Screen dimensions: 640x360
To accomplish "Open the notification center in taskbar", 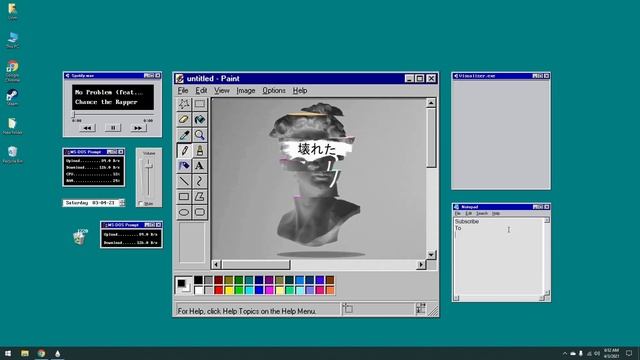I will [x=629, y=353].
